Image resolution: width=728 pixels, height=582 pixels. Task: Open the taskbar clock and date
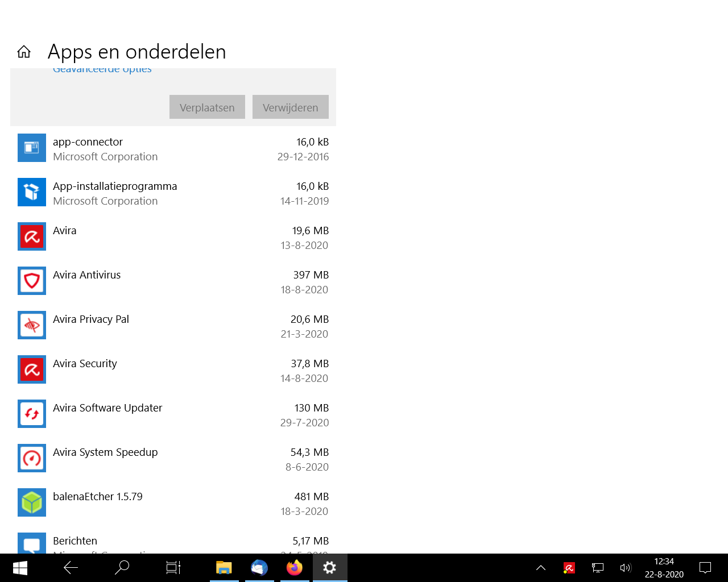(x=664, y=568)
